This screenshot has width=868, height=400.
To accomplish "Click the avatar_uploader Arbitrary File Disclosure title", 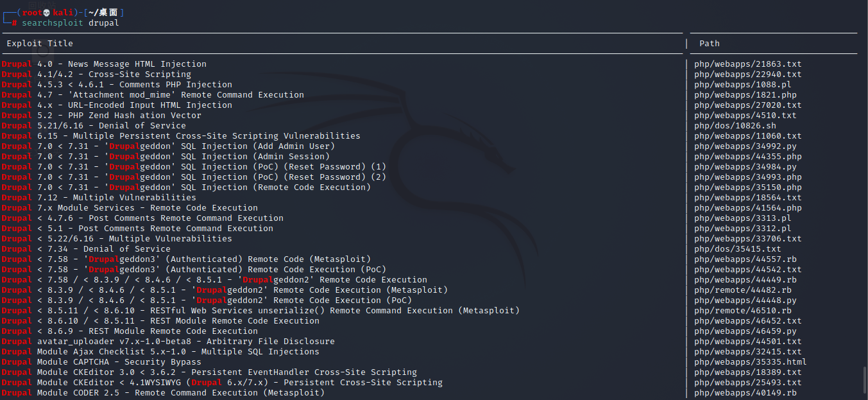I will coord(168,342).
